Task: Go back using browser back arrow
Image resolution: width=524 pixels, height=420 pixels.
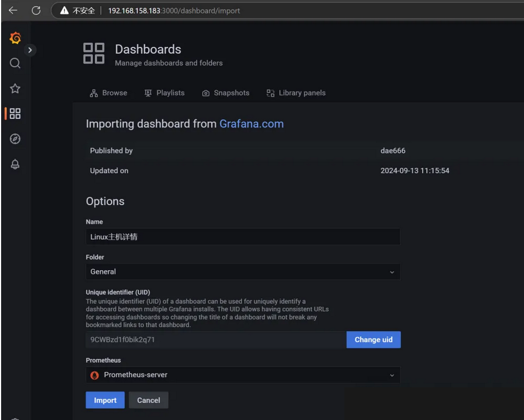Action: click(13, 11)
